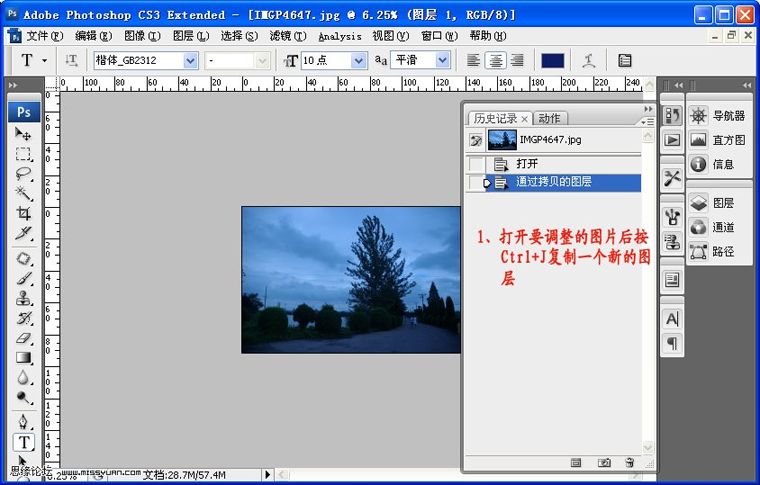
Task: Click the Tool Presets wrench icon in dock
Action: [x=672, y=178]
